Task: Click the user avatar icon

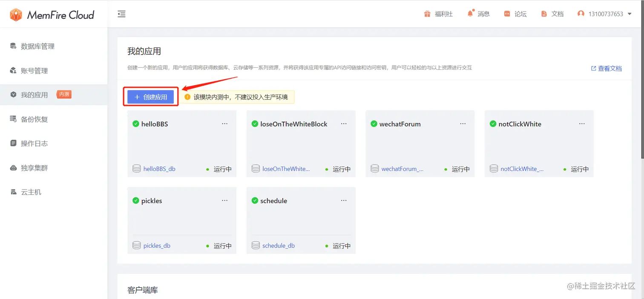Action: (x=581, y=14)
